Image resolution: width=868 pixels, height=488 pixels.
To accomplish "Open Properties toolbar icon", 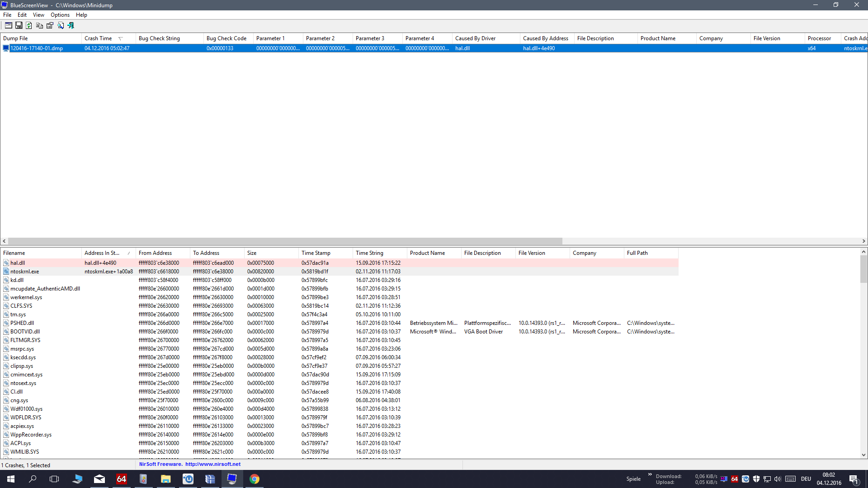I will 50,25.
